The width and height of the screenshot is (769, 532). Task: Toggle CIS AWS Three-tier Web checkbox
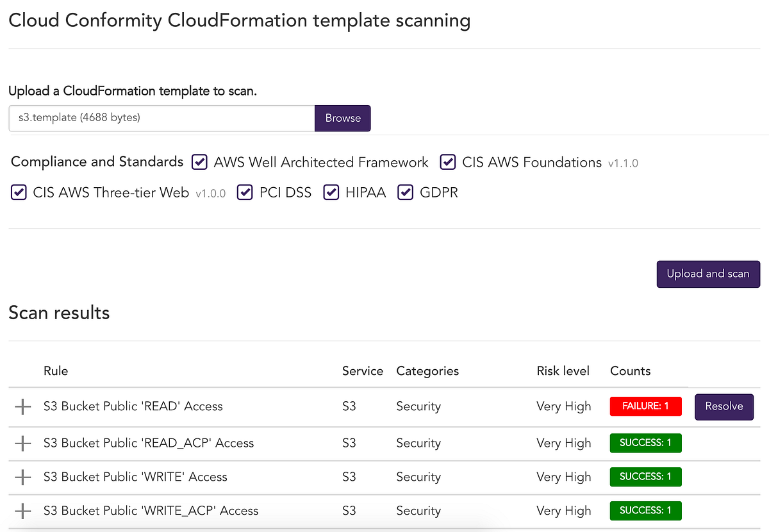pos(19,192)
